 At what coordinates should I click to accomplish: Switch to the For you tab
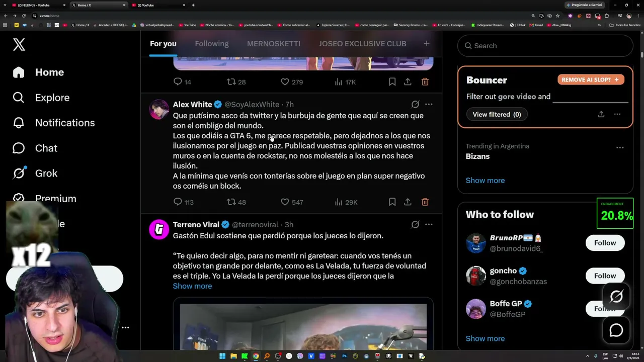pyautogui.click(x=163, y=44)
